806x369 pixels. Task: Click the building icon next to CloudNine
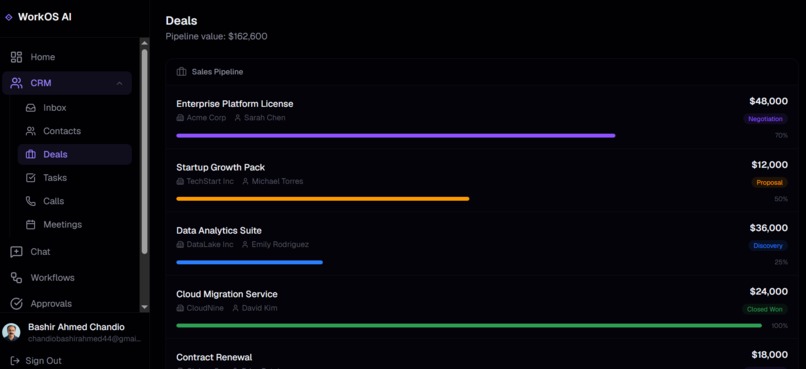(x=180, y=308)
